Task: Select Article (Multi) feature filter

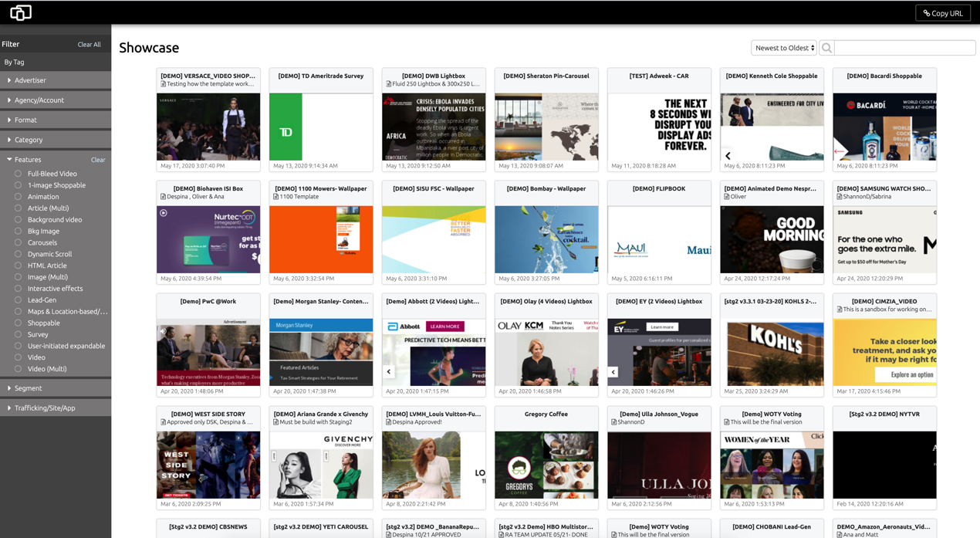Action: point(18,208)
